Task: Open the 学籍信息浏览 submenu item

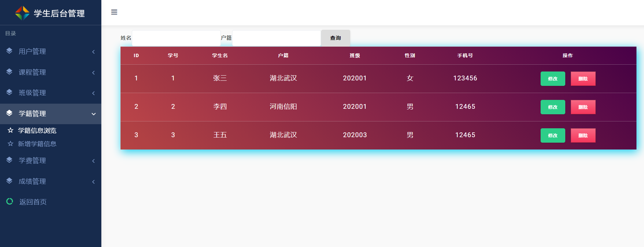Action: 37,130
